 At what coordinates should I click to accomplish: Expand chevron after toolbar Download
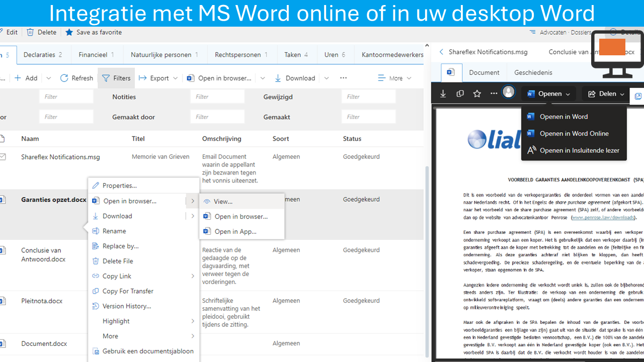click(x=326, y=78)
